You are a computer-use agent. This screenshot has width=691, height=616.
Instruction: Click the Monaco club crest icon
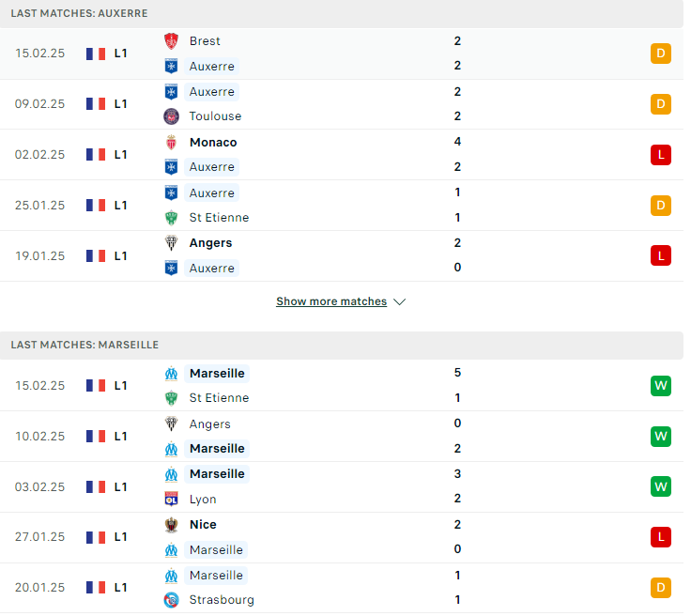click(x=172, y=143)
